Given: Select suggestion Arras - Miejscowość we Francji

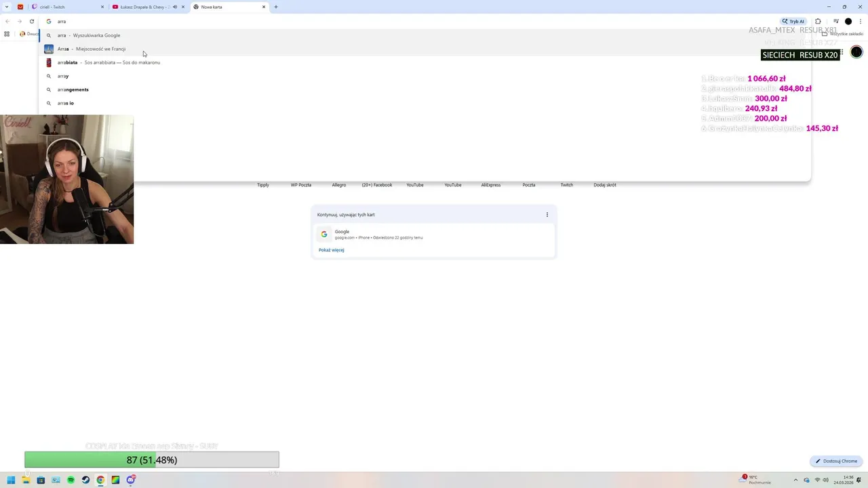Looking at the screenshot, I should 425,49.
